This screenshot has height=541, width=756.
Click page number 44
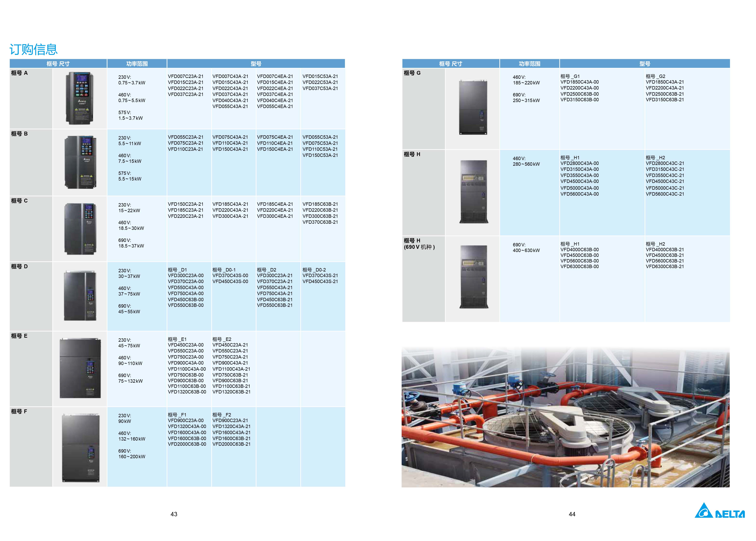pyautogui.click(x=572, y=514)
